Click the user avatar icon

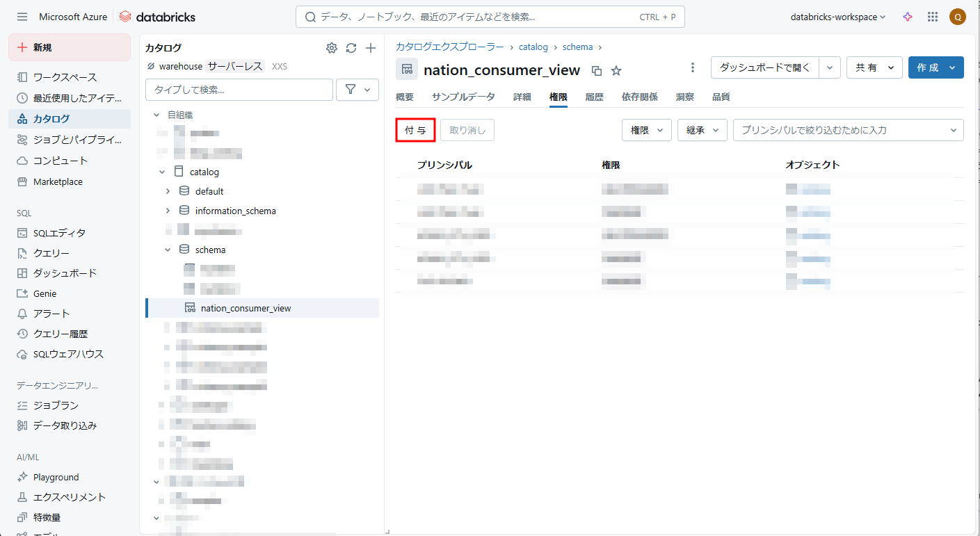pyautogui.click(x=958, y=17)
